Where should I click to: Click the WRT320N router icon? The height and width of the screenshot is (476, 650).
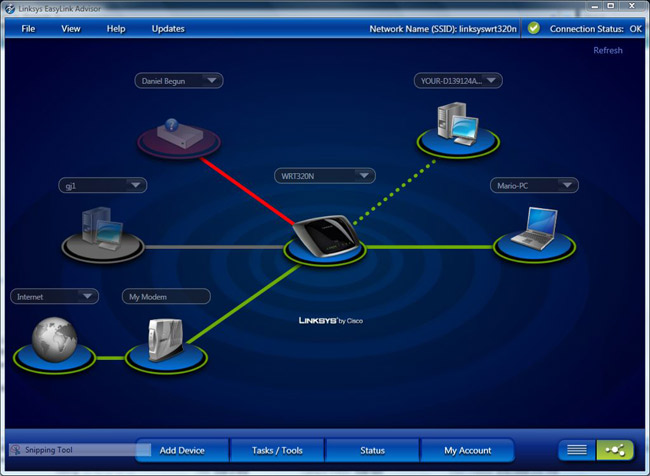pos(318,236)
